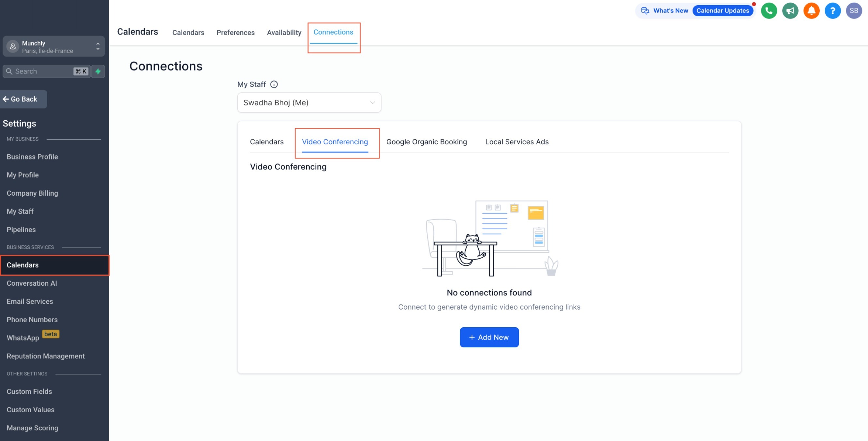Switch to the top Calendars tab
Image resolution: width=868 pixels, height=441 pixels.
(188, 33)
